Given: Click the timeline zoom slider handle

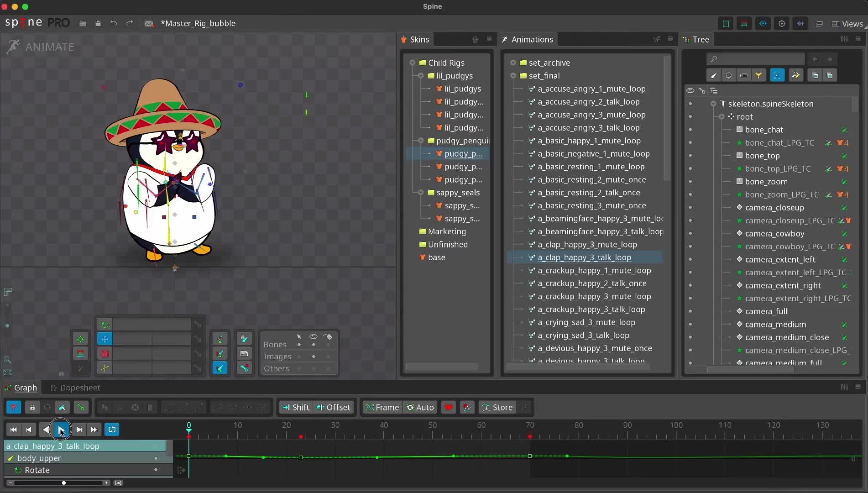Looking at the screenshot, I should (64, 483).
